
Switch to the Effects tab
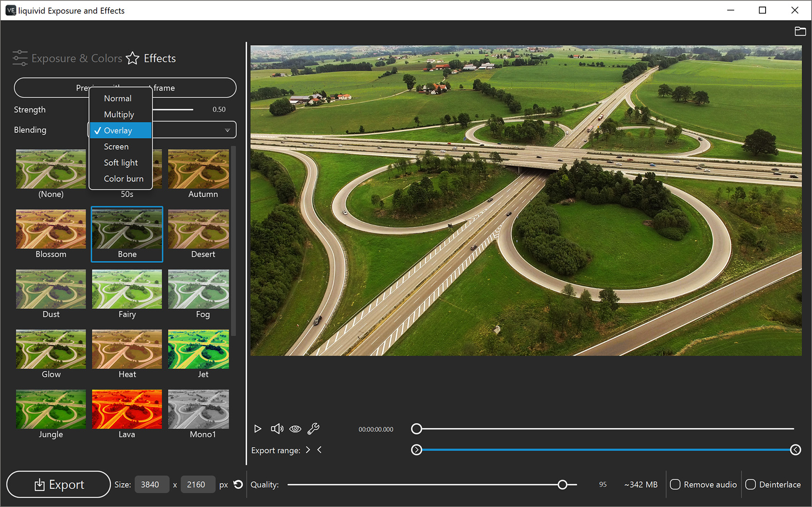159,58
